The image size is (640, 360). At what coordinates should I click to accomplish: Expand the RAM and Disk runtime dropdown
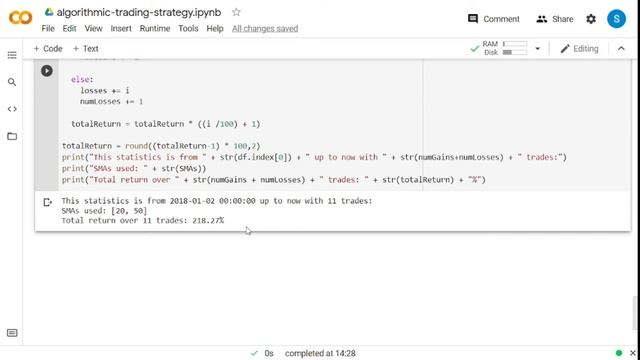click(537, 49)
